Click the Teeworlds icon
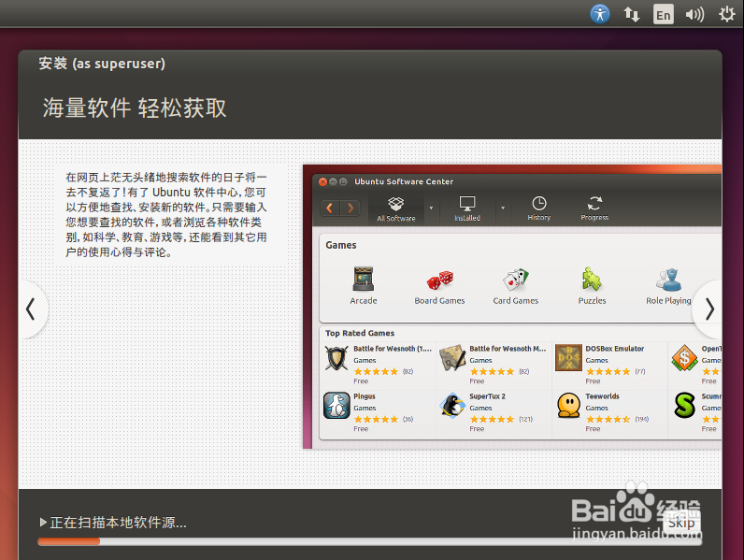 tap(568, 406)
